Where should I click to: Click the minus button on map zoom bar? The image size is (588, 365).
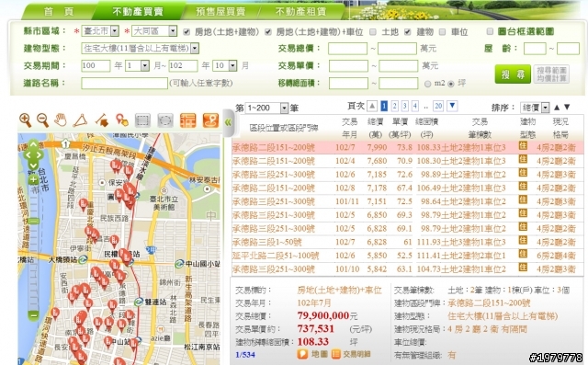click(33, 315)
